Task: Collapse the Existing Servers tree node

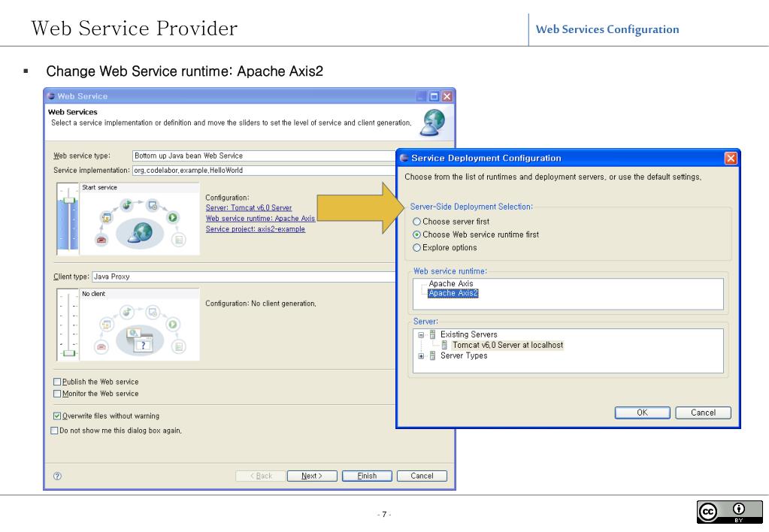Action: 421,335
